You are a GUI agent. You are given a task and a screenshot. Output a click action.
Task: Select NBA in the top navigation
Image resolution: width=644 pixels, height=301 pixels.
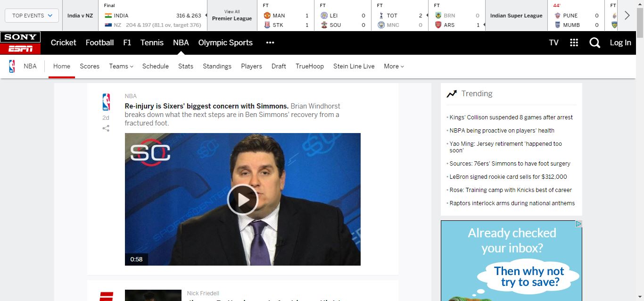click(181, 42)
